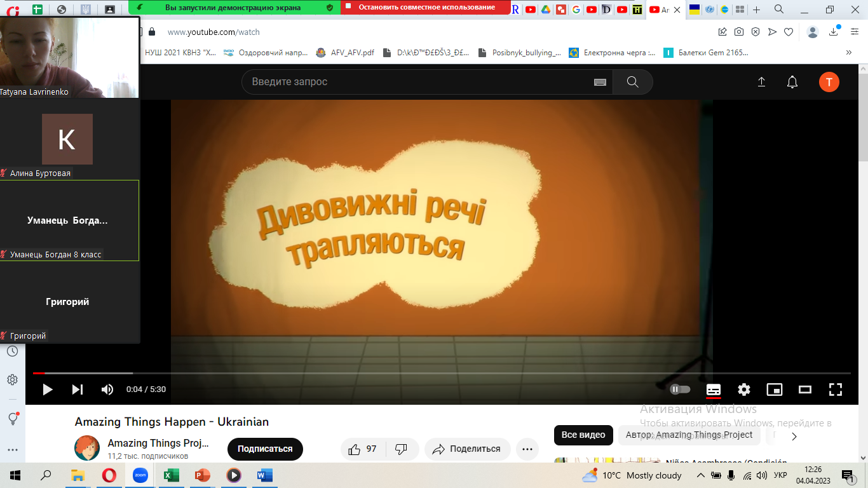Expand hidden bookmarks double chevron

click(848, 53)
